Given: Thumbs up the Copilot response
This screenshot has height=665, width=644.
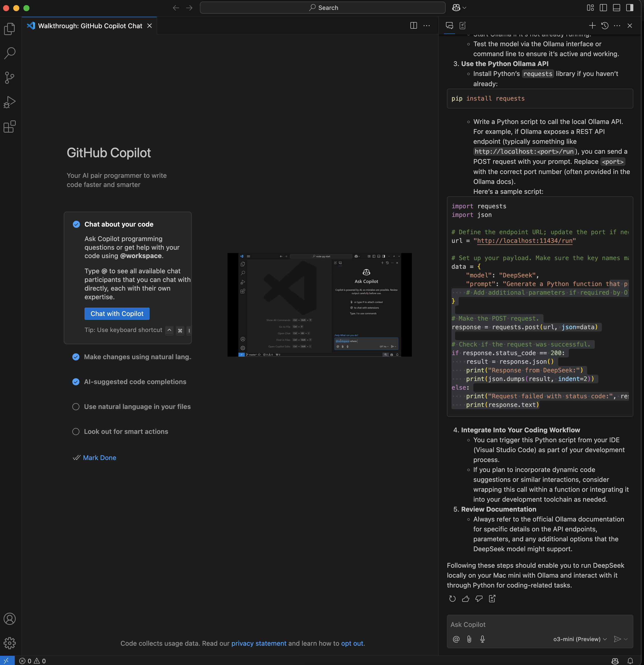Looking at the screenshot, I should point(466,599).
